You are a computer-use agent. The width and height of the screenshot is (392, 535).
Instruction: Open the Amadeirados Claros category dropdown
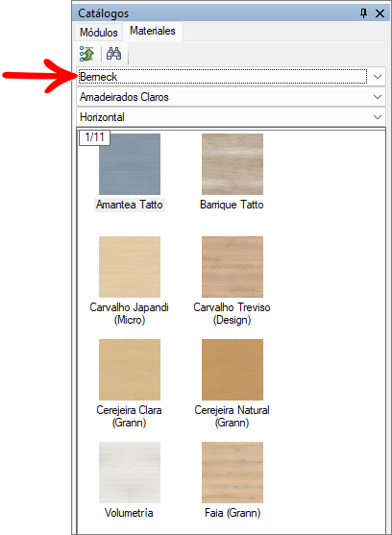pos(231,97)
